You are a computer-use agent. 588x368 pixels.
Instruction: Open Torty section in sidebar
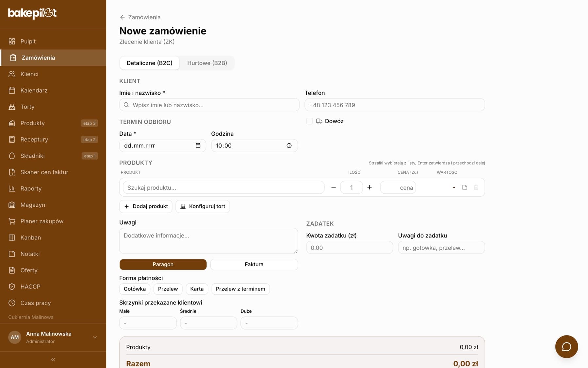click(53, 107)
